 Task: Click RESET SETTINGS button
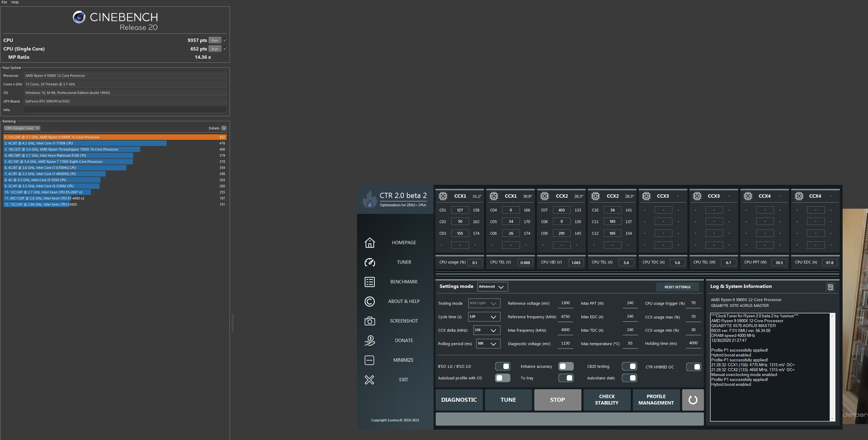point(677,287)
